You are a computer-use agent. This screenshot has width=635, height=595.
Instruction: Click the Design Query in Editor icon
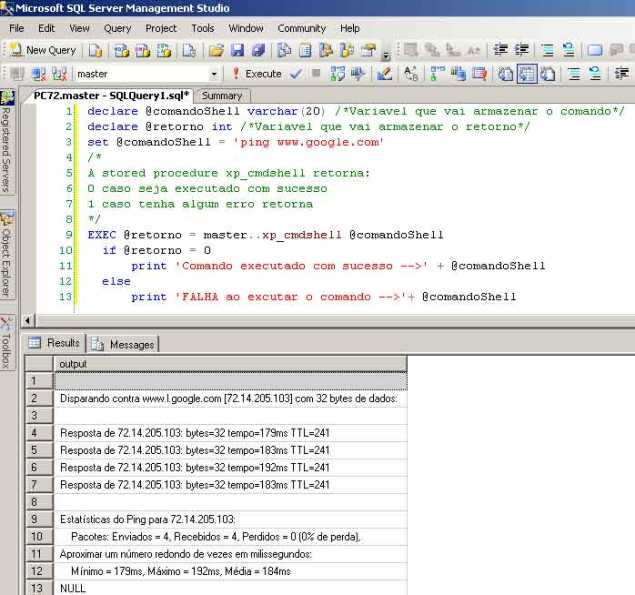(384, 73)
